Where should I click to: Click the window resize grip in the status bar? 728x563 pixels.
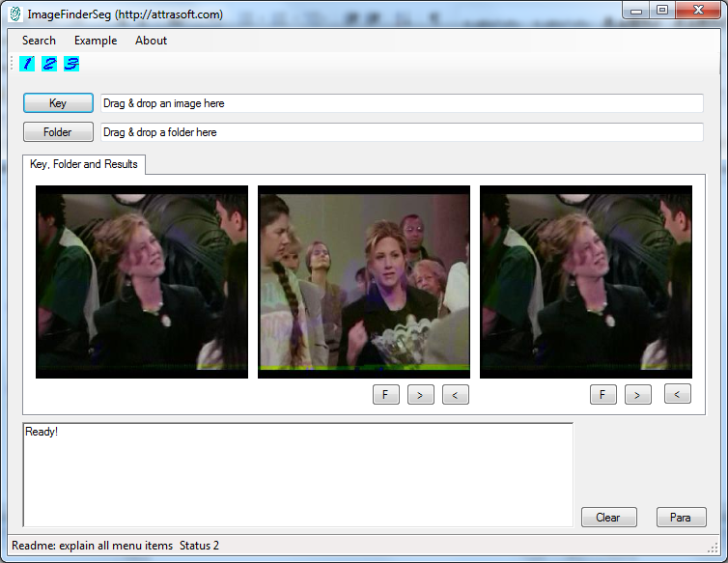pos(713,549)
